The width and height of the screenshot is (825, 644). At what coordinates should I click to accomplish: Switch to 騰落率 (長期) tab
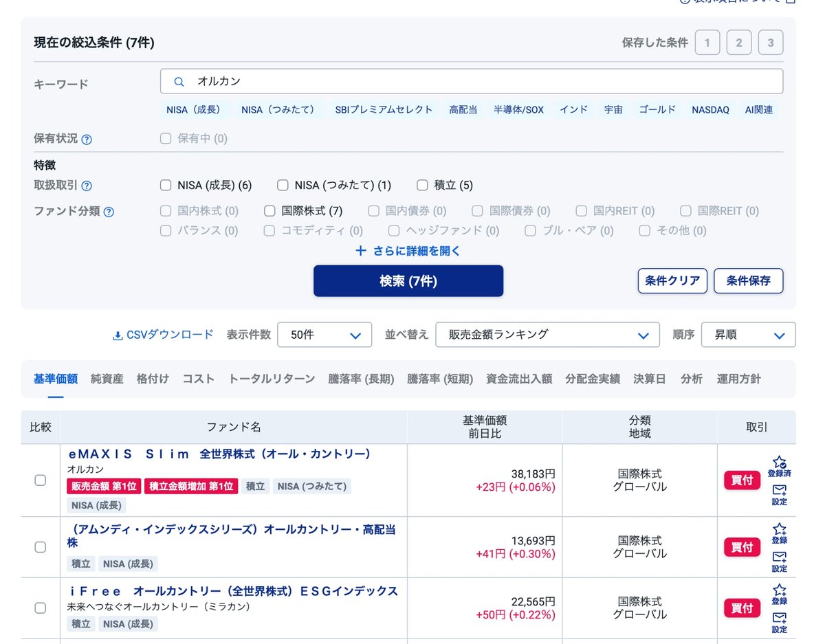pyautogui.click(x=361, y=379)
